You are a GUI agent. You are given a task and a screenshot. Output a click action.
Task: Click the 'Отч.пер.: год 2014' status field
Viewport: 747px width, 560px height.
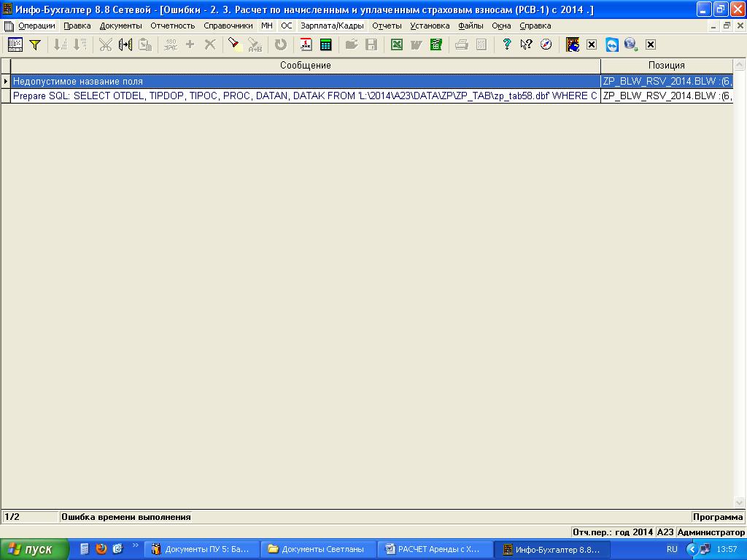point(613,532)
